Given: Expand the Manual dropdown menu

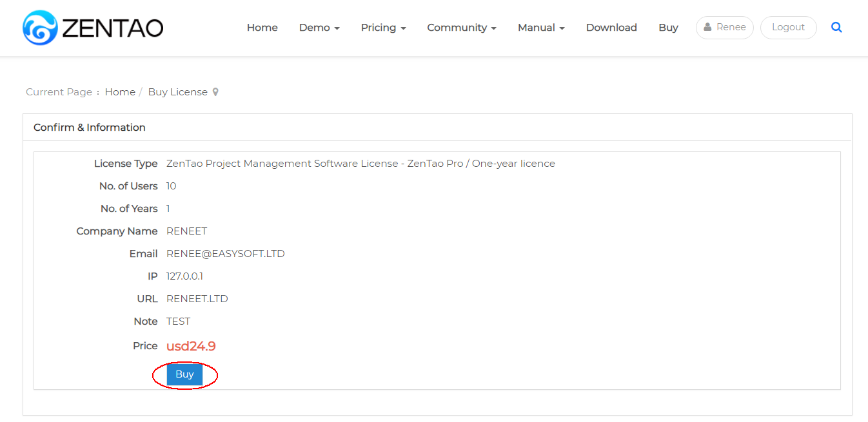Looking at the screenshot, I should tap(541, 28).
